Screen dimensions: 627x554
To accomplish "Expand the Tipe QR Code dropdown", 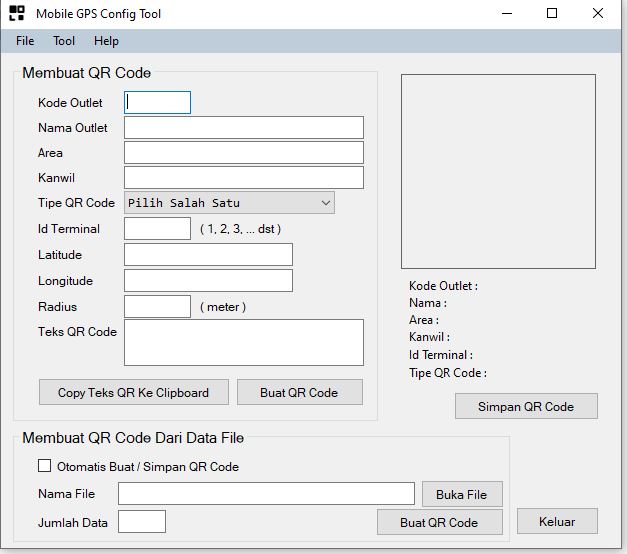I will (x=229, y=203).
